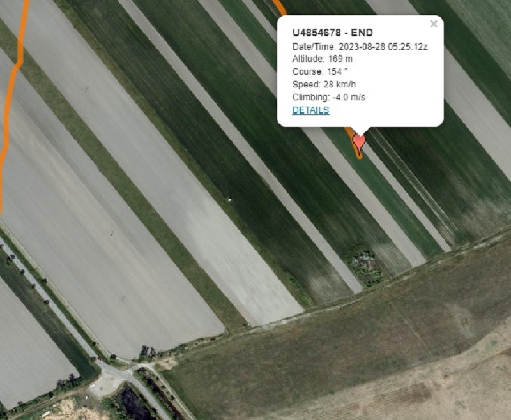Open the DETAILS link
The width and height of the screenshot is (511, 420).
tap(310, 110)
